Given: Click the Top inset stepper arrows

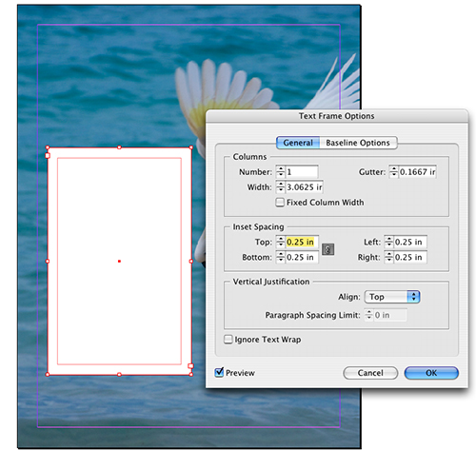Looking at the screenshot, I should [x=281, y=242].
